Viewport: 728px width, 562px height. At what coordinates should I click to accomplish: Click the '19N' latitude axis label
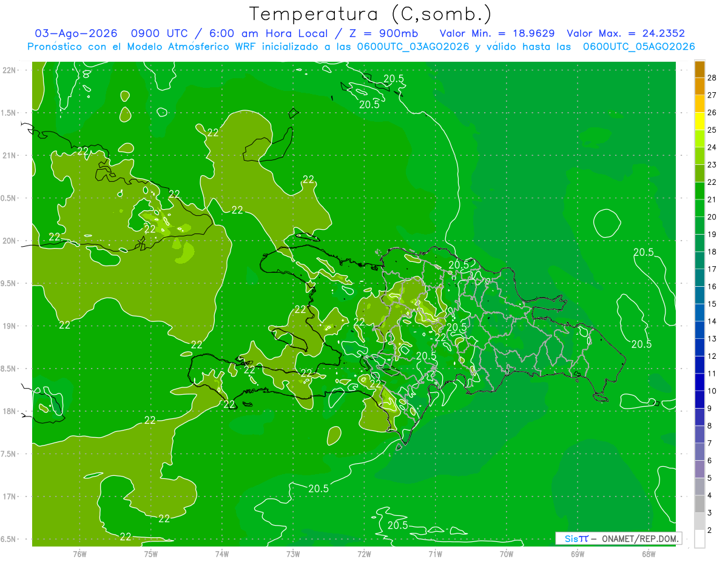pos(9,326)
